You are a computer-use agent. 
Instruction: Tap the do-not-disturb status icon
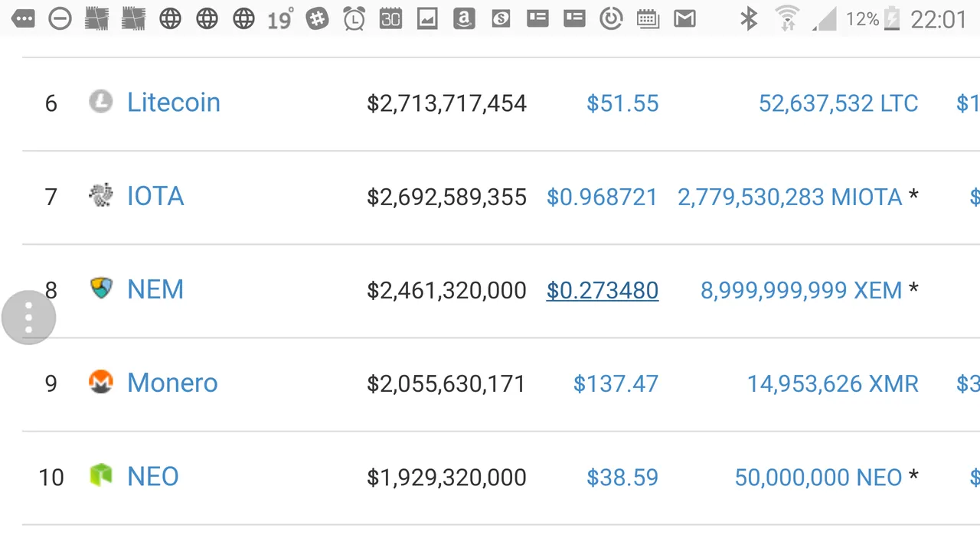point(60,18)
